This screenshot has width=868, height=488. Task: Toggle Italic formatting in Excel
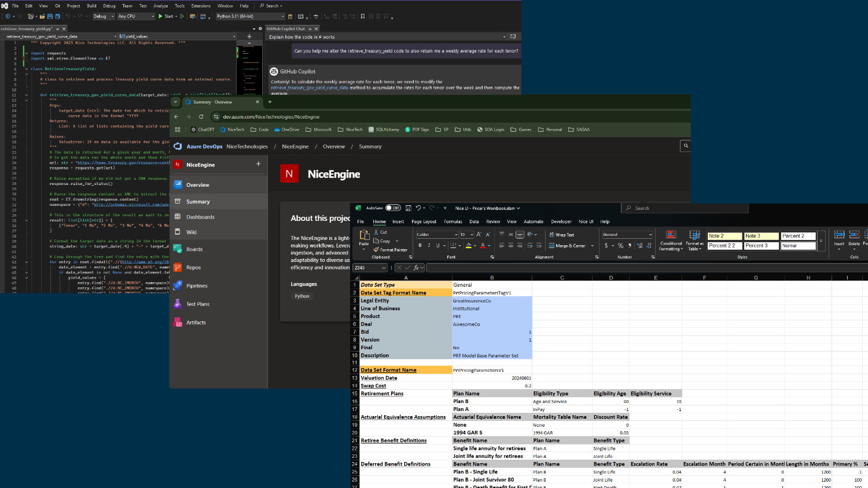[429, 246]
